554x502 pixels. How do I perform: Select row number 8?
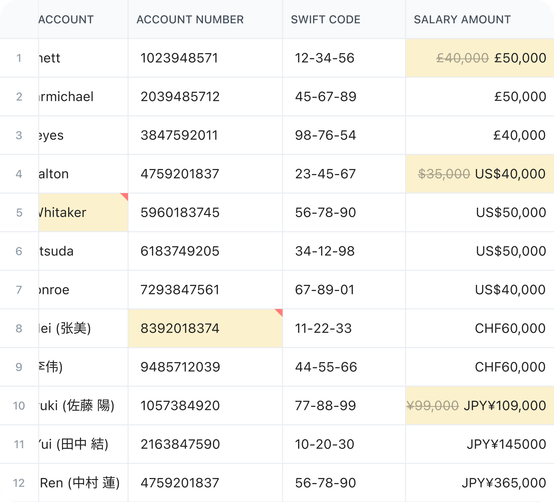19,328
